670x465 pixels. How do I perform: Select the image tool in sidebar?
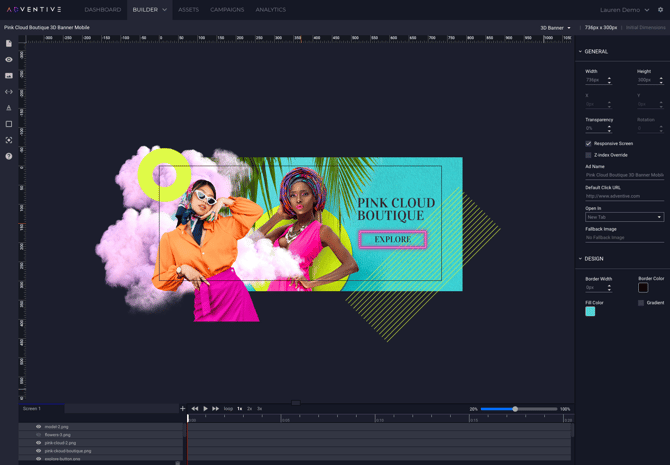coord(9,76)
